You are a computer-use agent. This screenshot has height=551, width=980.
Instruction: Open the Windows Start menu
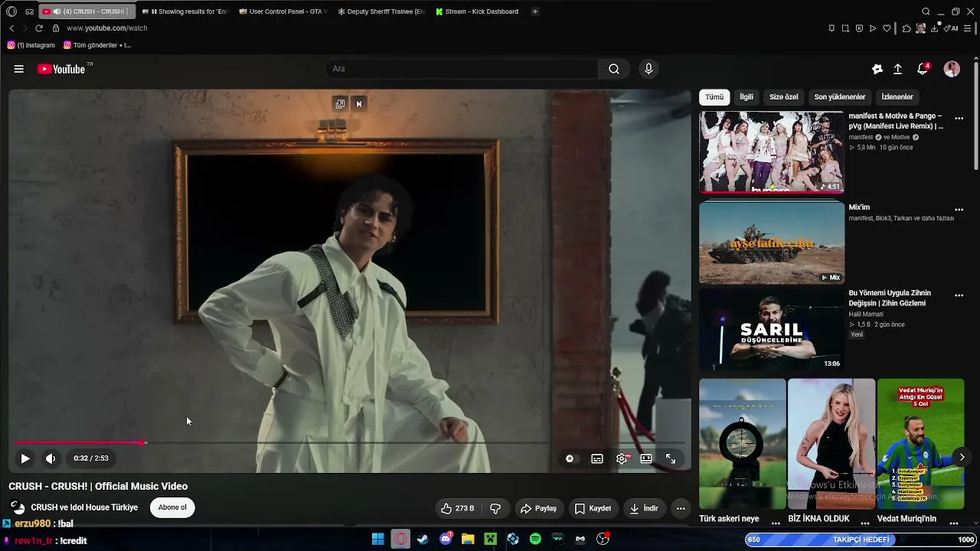(378, 540)
